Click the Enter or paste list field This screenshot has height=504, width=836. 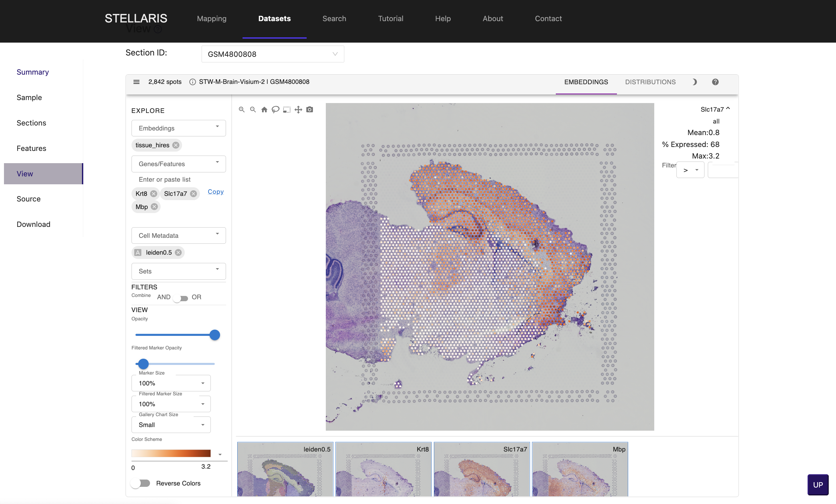tap(178, 179)
